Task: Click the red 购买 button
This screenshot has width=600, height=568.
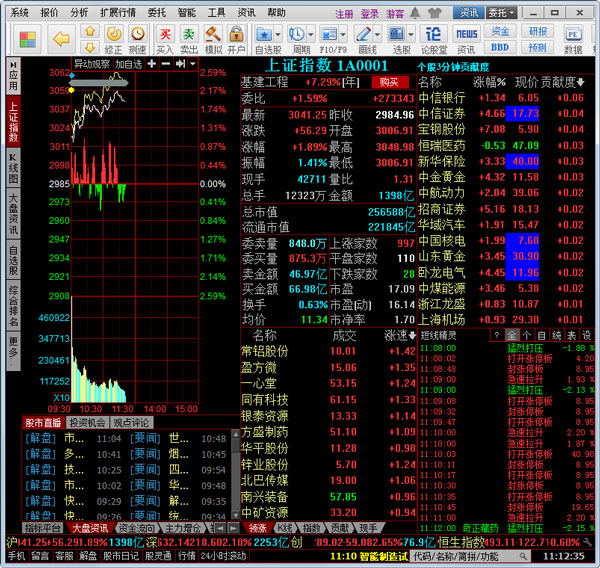Action: [389, 82]
